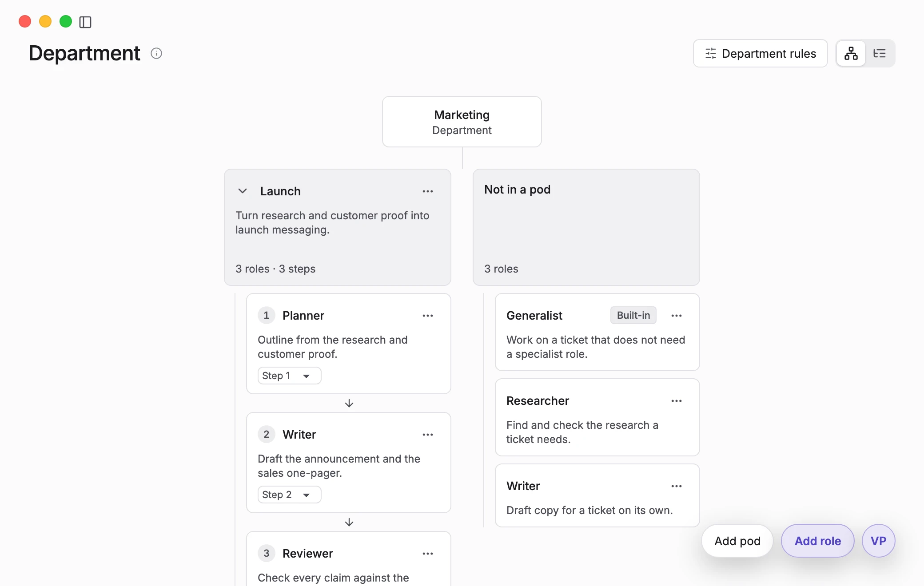The image size is (924, 586).
Task: Open Department rules
Action: (760, 53)
